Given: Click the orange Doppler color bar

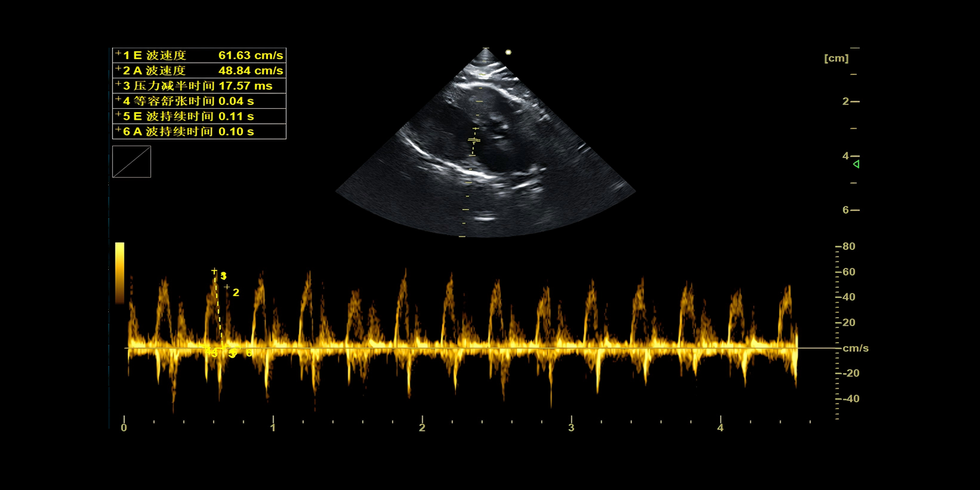Looking at the screenshot, I should coord(120,272).
